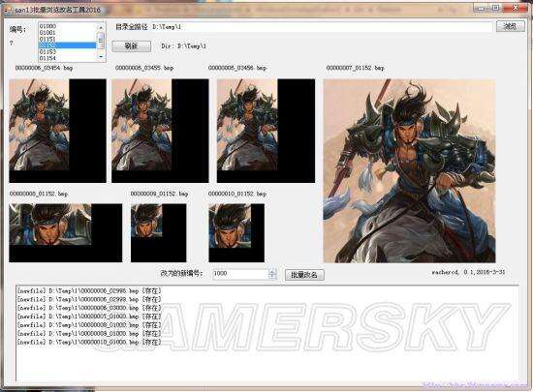The width and height of the screenshot is (533, 392).
Task: Decrease the new number with stepper down arrow
Action: (x=272, y=276)
